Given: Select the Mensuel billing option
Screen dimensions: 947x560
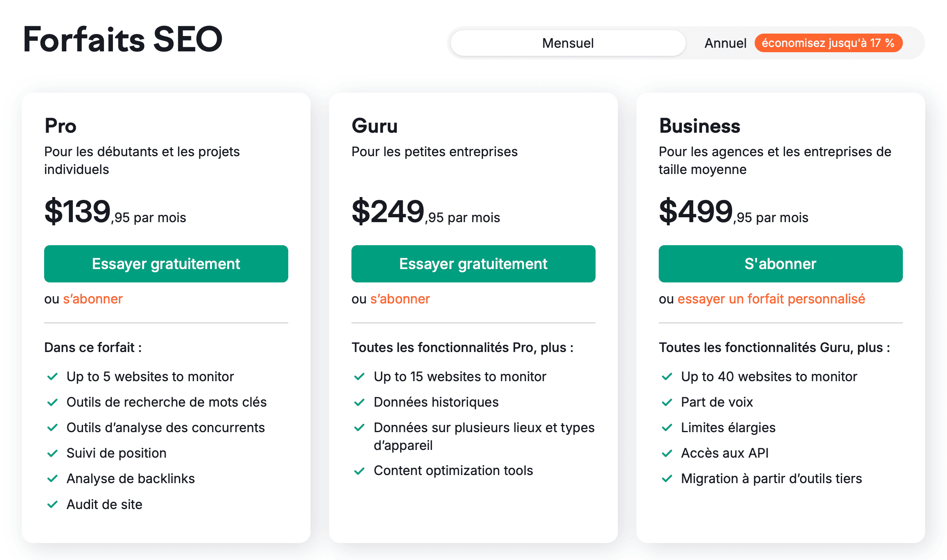Looking at the screenshot, I should click(x=568, y=43).
